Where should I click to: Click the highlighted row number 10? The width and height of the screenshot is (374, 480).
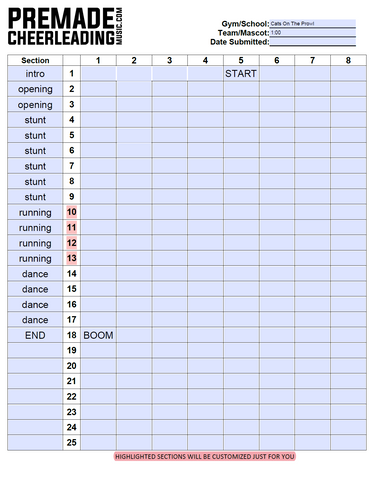point(71,212)
